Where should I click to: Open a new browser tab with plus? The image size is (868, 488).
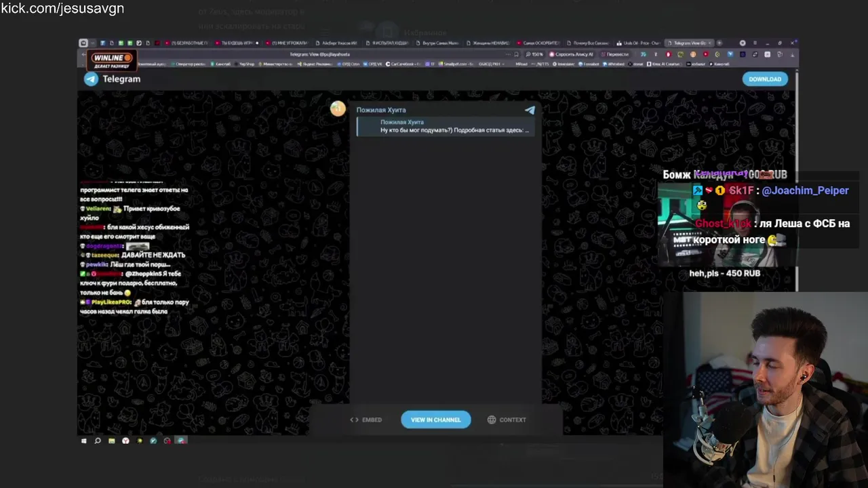[719, 43]
